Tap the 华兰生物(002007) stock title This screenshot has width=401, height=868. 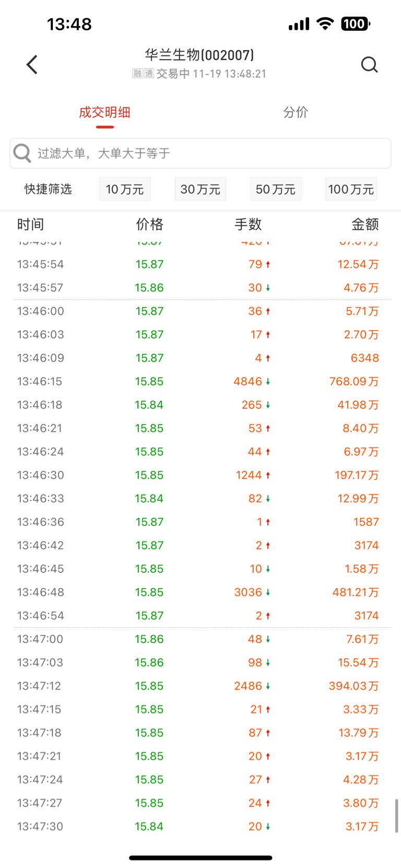pyautogui.click(x=199, y=55)
